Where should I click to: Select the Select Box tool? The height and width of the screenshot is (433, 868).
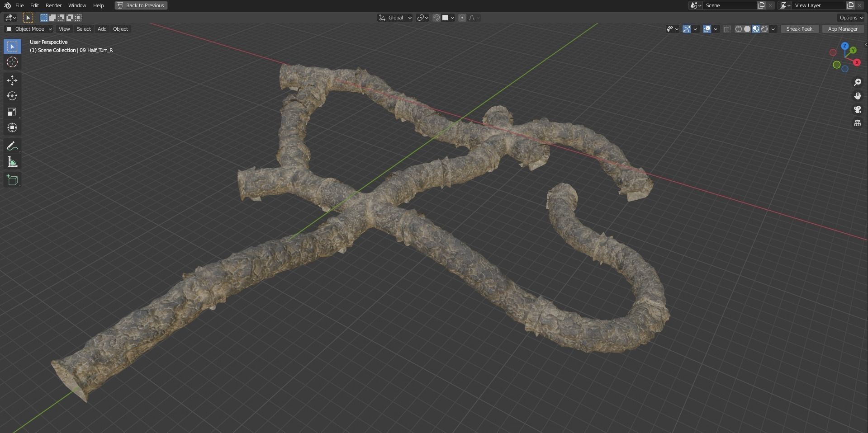click(x=12, y=47)
